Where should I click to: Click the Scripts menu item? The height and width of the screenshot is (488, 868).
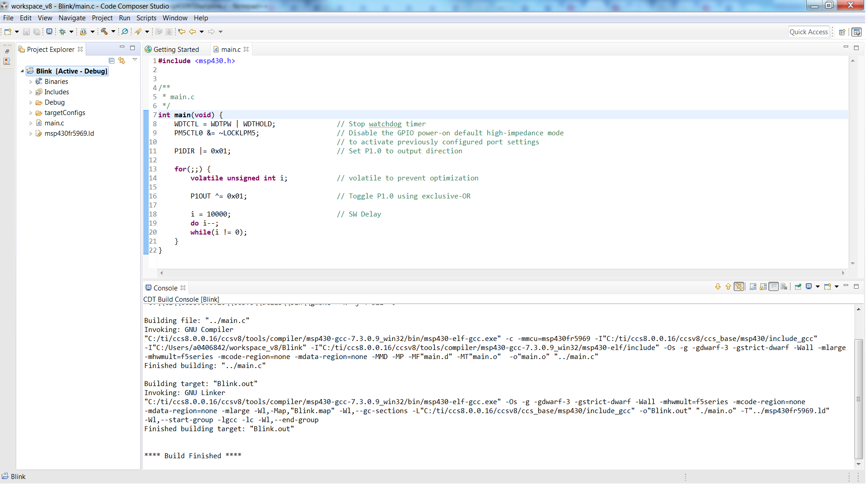(x=146, y=18)
